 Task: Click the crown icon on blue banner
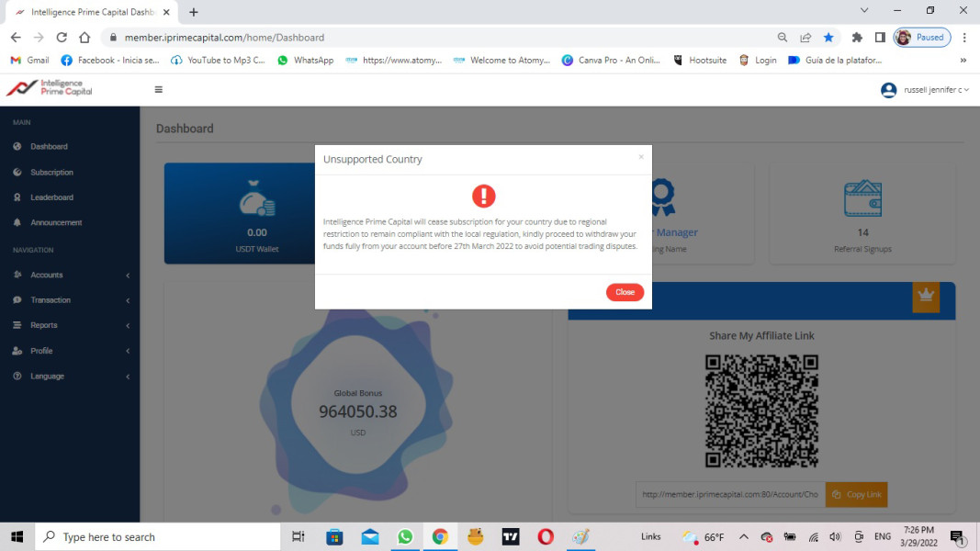tap(926, 295)
